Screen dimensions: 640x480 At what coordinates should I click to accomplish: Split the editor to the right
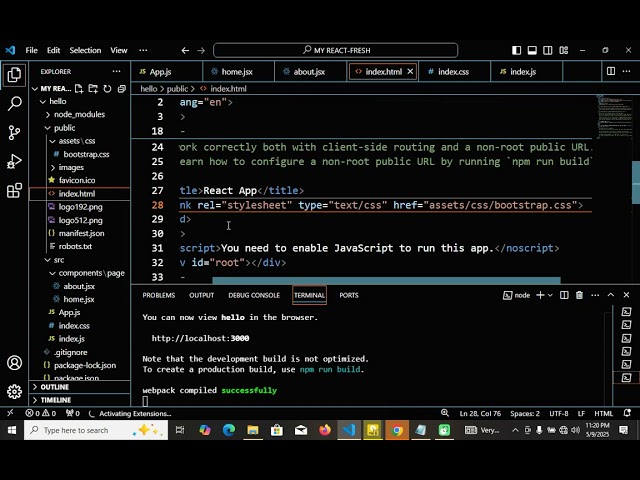611,71
